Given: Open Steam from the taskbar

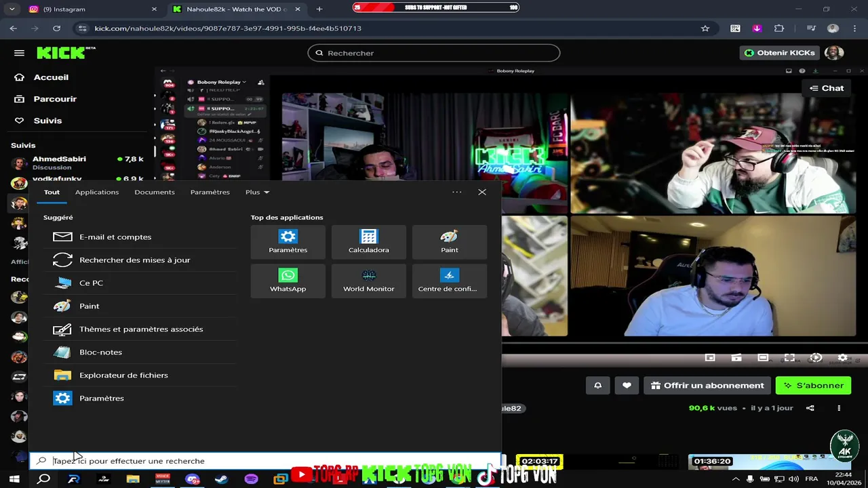Looking at the screenshot, I should point(221,479).
